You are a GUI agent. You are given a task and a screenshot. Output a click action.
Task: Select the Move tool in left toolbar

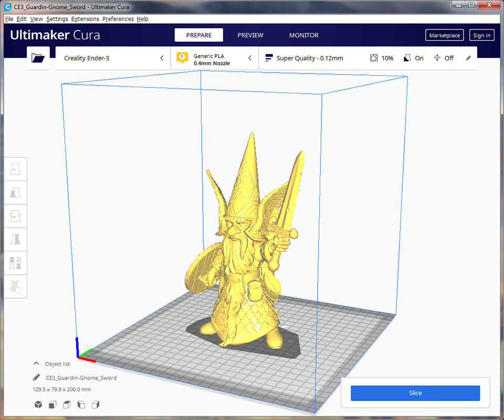coord(15,170)
